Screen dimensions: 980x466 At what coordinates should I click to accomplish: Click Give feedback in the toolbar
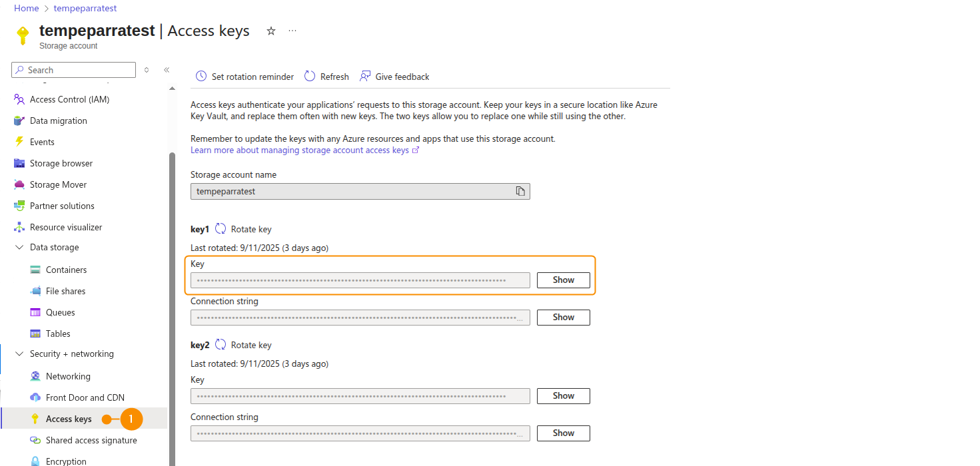point(394,77)
